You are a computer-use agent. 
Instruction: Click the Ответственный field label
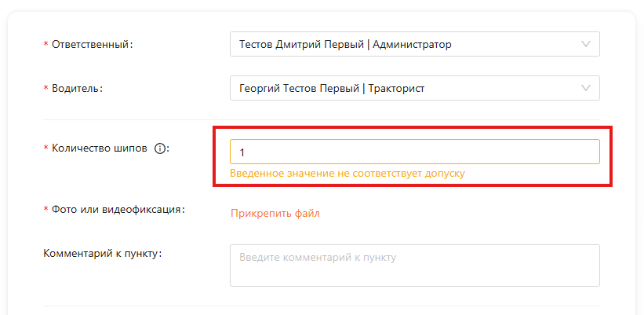pos(93,45)
